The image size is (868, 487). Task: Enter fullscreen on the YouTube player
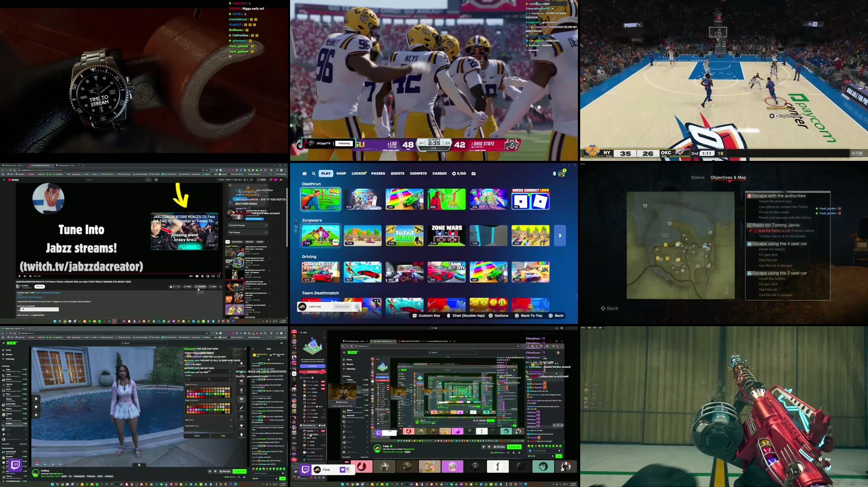pos(218,276)
